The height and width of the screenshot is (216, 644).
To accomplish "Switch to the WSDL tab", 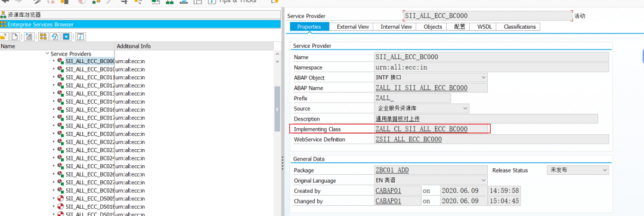I will click(x=485, y=27).
